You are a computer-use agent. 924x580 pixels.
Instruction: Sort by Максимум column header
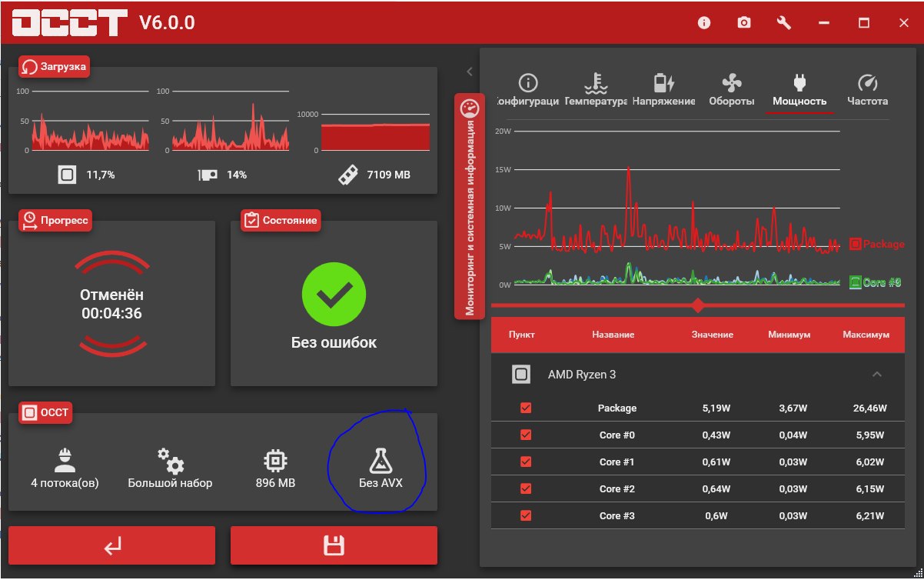pyautogui.click(x=866, y=335)
